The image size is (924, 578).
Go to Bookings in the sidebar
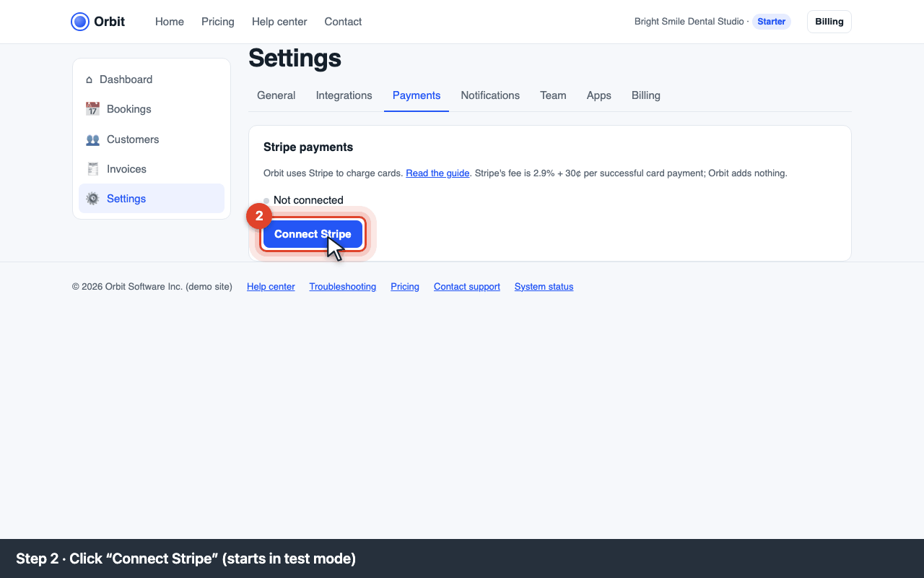click(x=152, y=109)
